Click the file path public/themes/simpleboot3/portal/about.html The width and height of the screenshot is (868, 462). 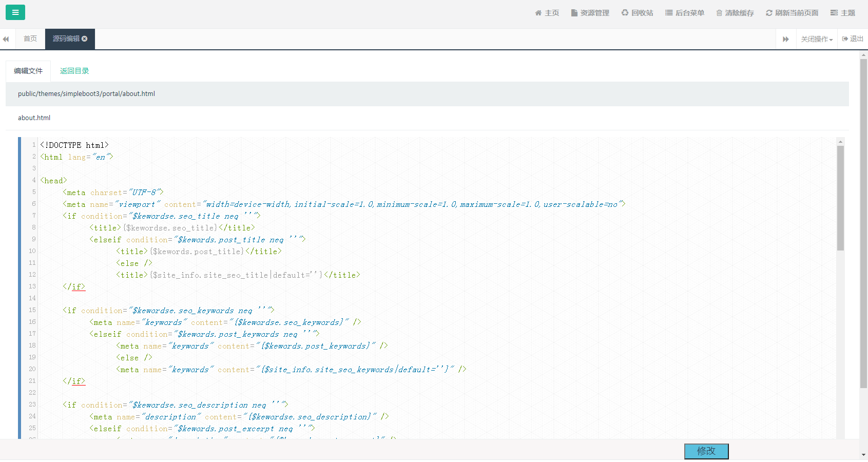[86, 93]
